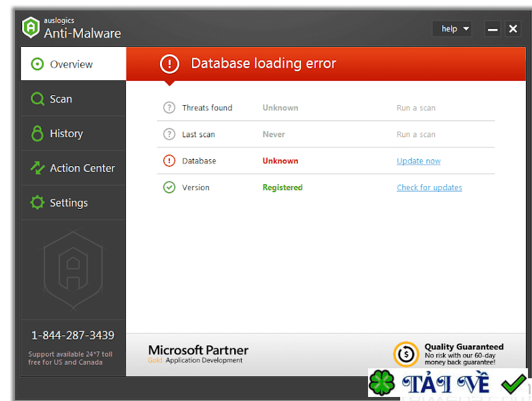Click the Last scan label
This screenshot has height=401, width=532.
[x=199, y=135]
